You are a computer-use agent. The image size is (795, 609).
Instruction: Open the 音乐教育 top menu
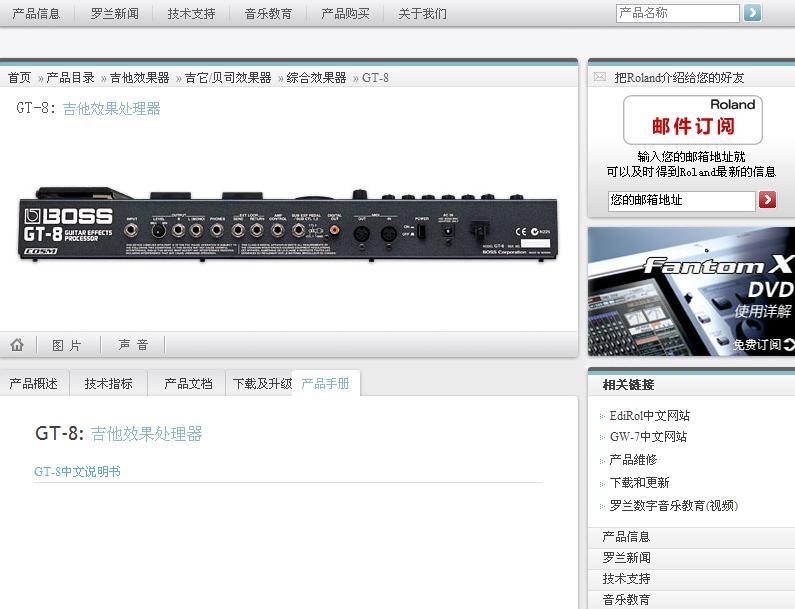click(268, 14)
